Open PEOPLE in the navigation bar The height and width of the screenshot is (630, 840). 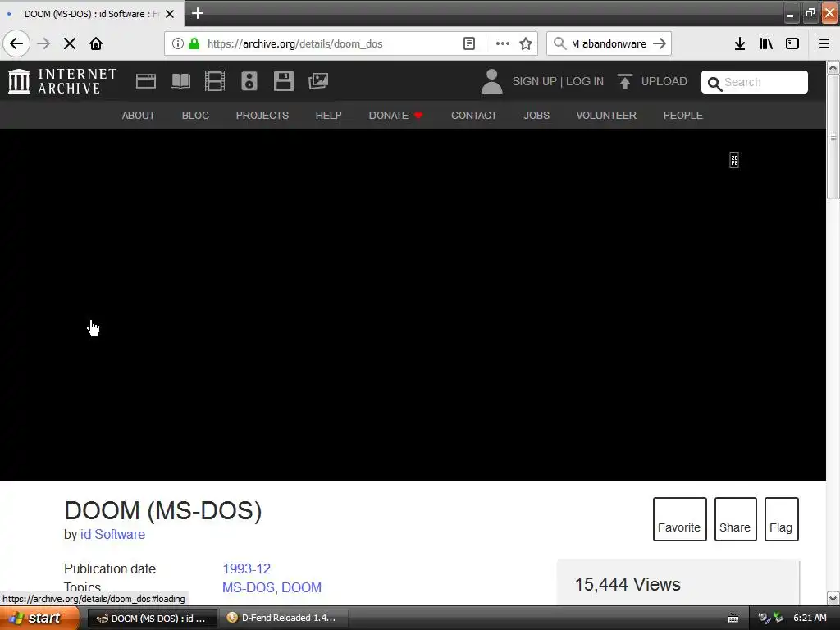point(682,115)
